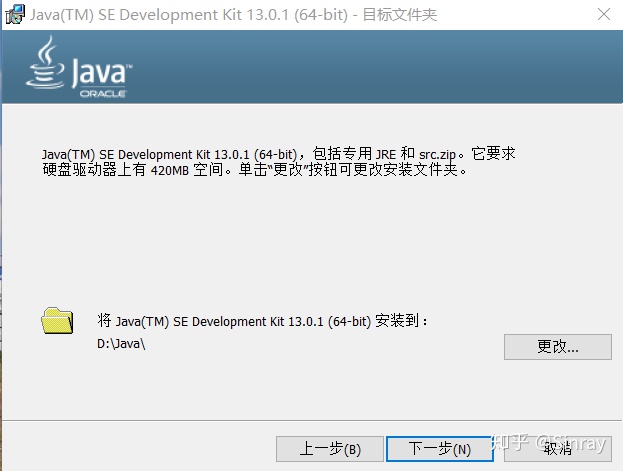Click the window title text 目标文件夹
Image resolution: width=623 pixels, height=471 pixels.
[x=400, y=15]
